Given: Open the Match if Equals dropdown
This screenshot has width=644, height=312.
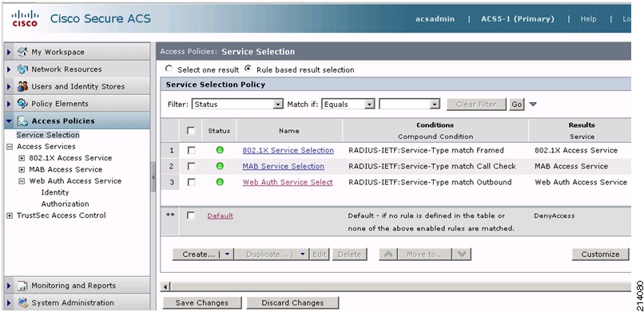Looking at the screenshot, I should (x=348, y=105).
